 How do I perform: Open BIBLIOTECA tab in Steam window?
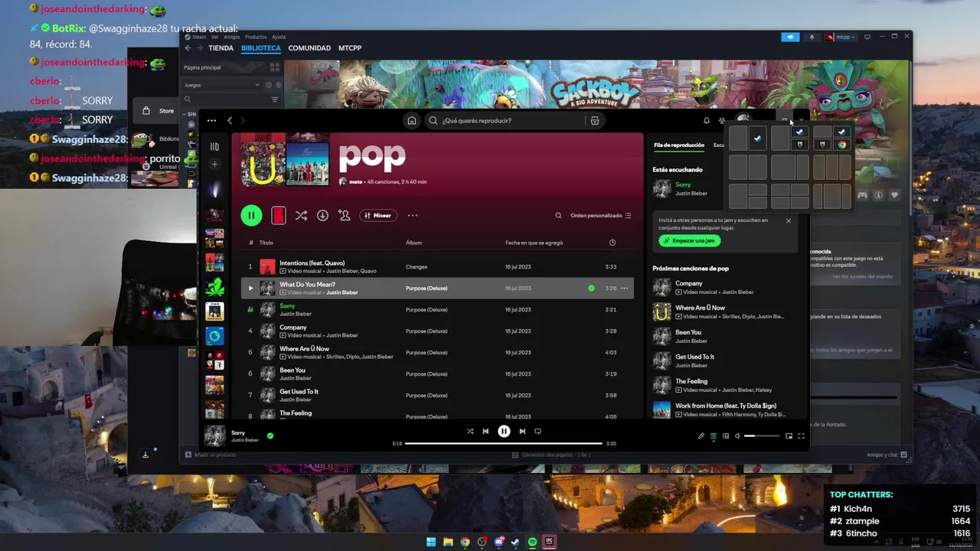click(261, 48)
